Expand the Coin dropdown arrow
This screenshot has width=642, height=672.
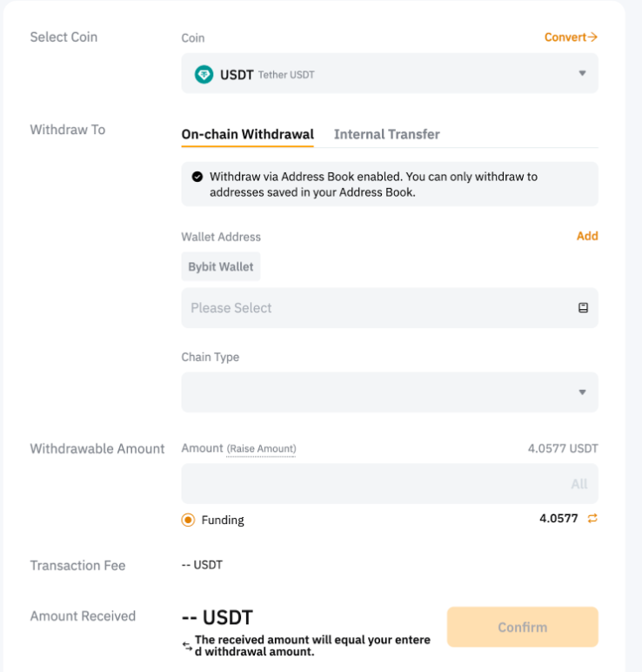[582, 74]
